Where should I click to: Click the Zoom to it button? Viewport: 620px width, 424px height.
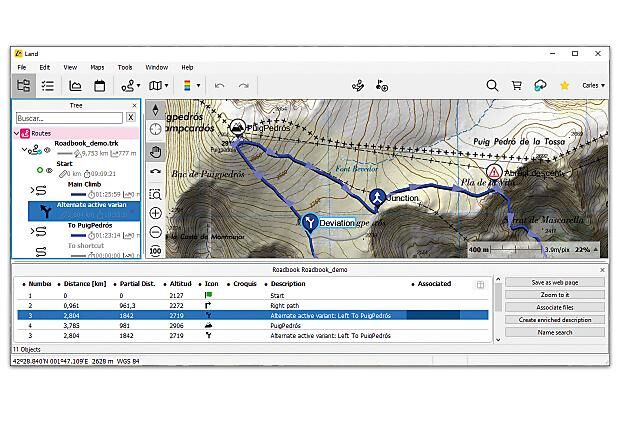pyautogui.click(x=555, y=295)
